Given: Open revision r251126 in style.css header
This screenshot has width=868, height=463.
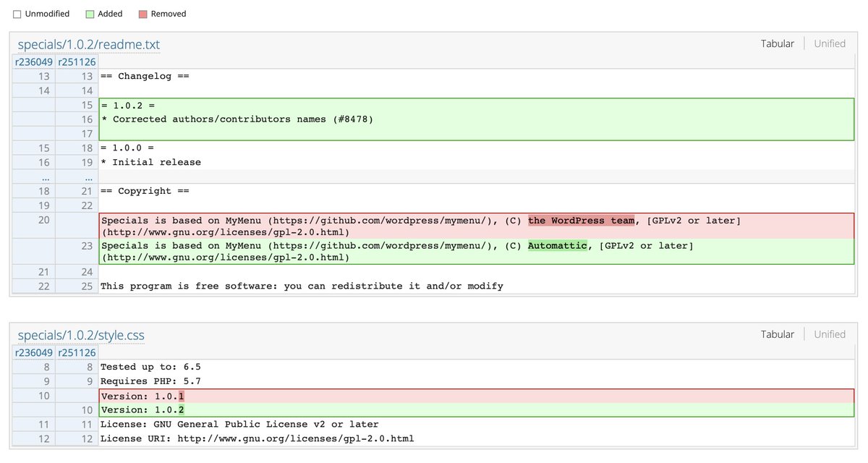Looking at the screenshot, I should pos(77,353).
